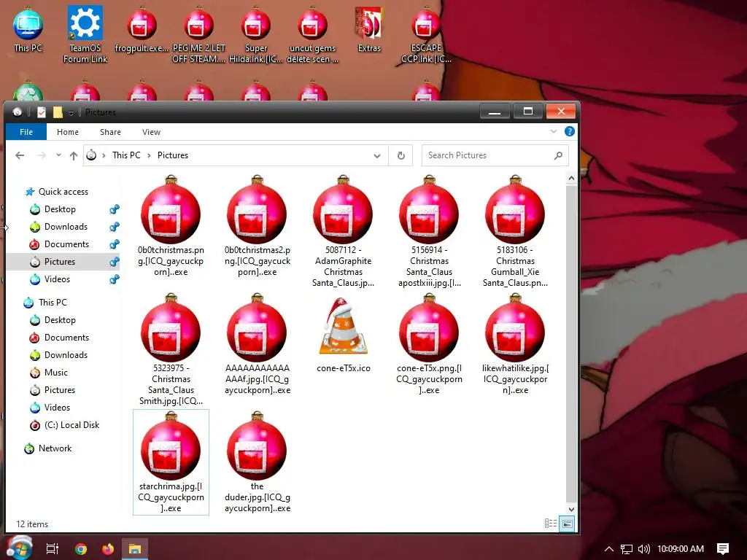
Task: Click Pictures in address breadcrumb
Action: click(172, 155)
